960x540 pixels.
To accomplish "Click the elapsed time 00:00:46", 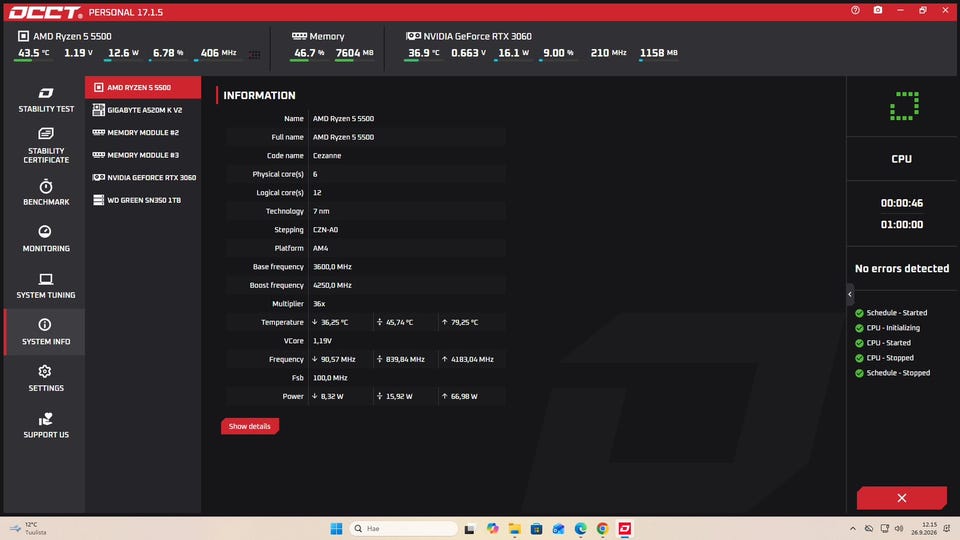I will coord(902,203).
